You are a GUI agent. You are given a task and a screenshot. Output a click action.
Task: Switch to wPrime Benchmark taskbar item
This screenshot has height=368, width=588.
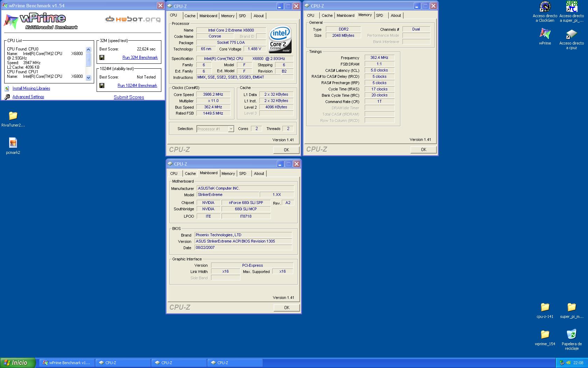[x=67, y=363]
